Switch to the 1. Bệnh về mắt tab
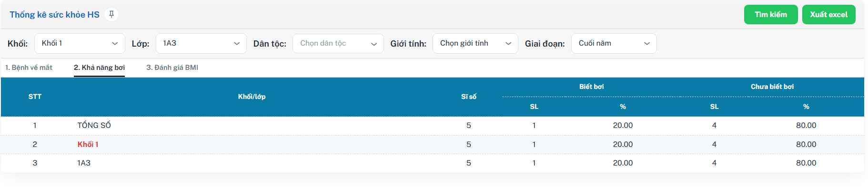Image resolution: width=868 pixels, height=195 pixels. [29, 68]
